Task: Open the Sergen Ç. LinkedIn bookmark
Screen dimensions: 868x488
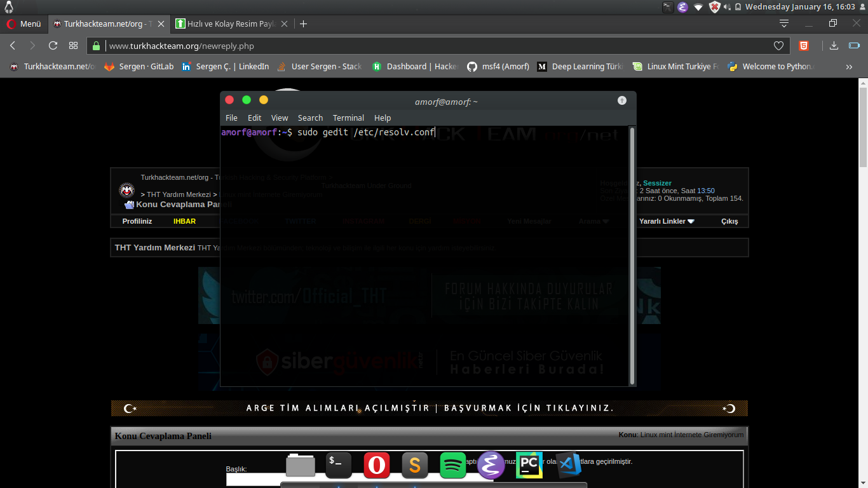Action: coord(225,66)
